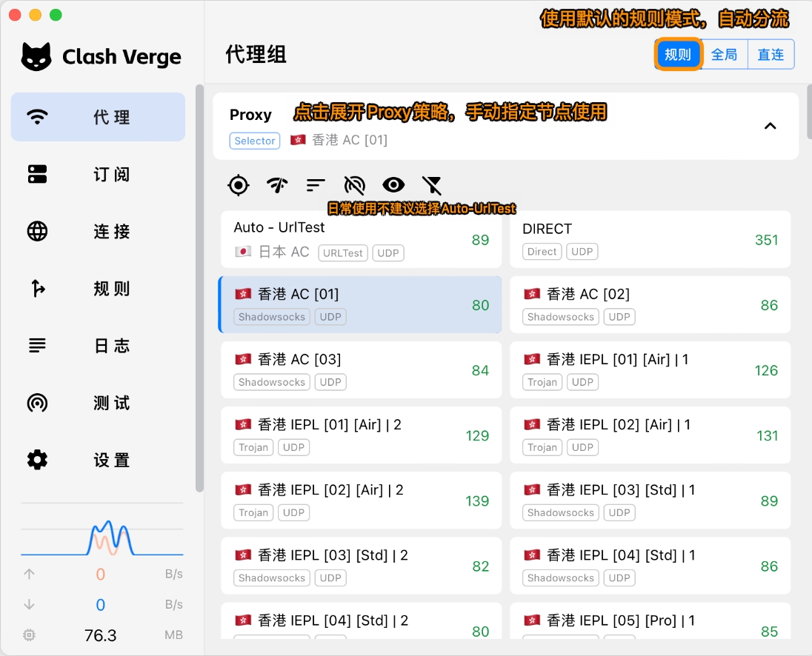Click the sort proxies lines icon

(x=316, y=185)
